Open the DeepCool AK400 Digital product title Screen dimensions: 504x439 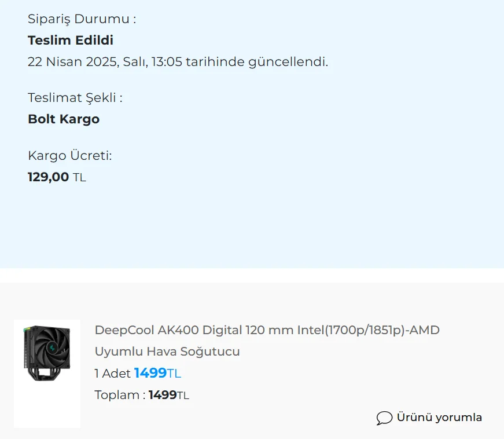pos(267,330)
